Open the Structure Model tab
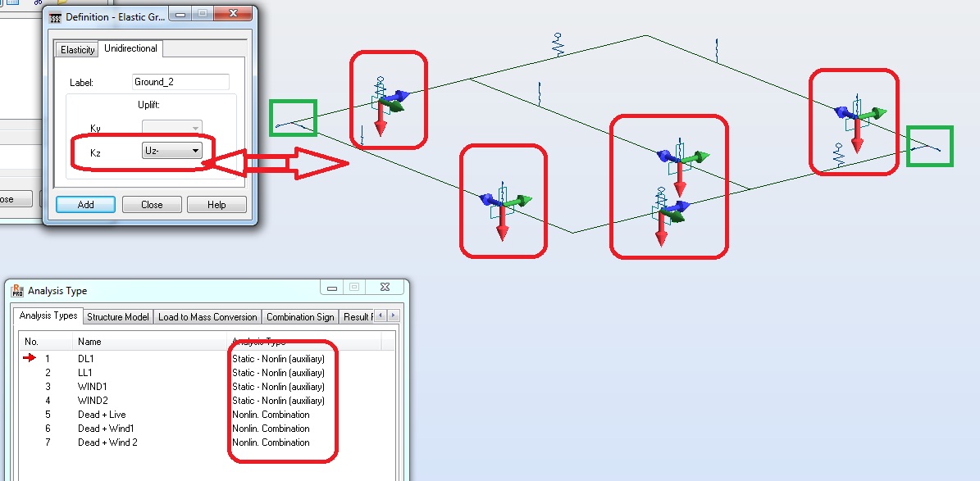Viewport: 980px width, 481px height. point(118,317)
